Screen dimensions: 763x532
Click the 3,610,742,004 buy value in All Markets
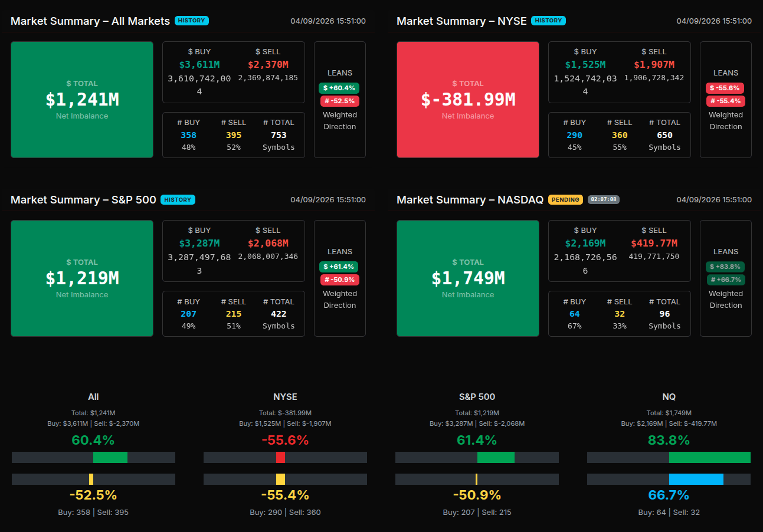(199, 84)
